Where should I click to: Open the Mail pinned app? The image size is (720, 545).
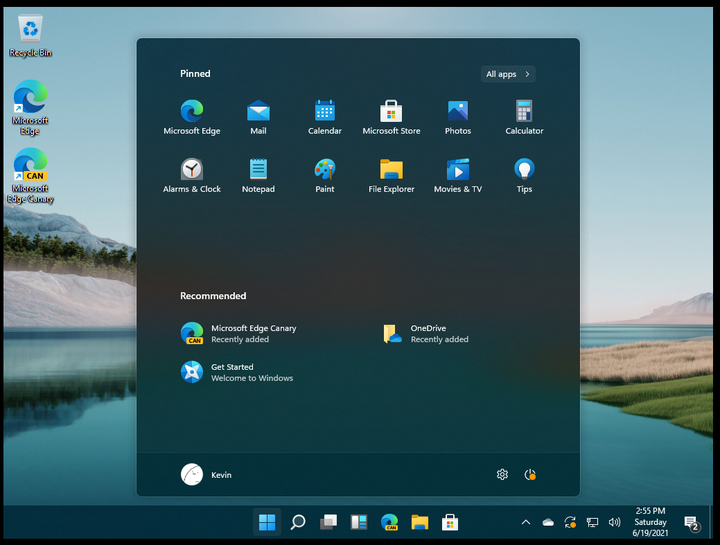pos(258,117)
